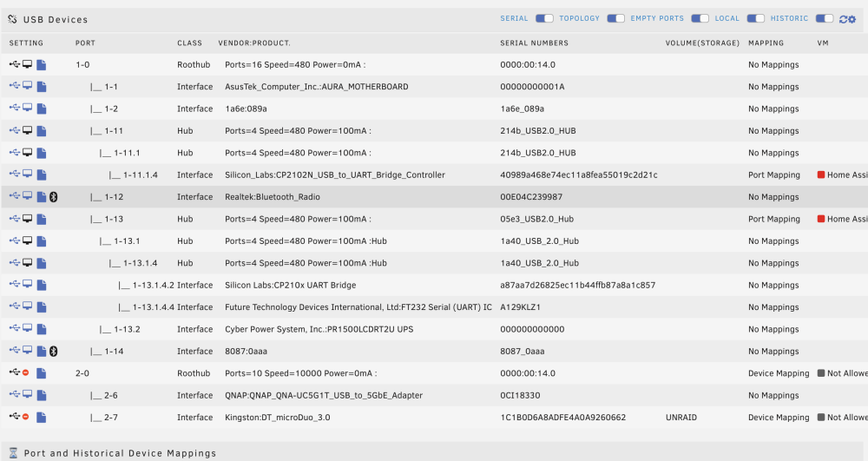Click the monitor icon on row 1-13
The height and width of the screenshot is (461, 868).
tap(27, 219)
